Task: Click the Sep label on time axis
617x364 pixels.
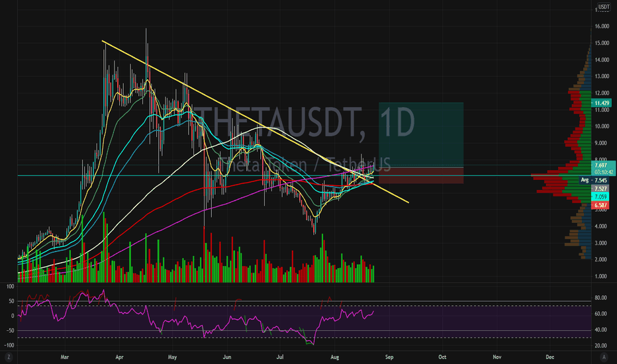Action: pos(389,357)
